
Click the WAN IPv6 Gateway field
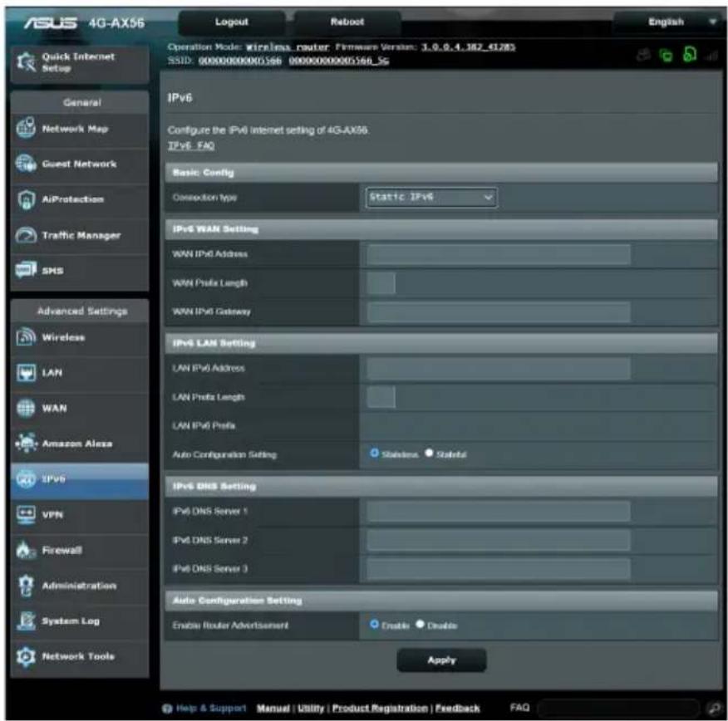click(x=499, y=311)
